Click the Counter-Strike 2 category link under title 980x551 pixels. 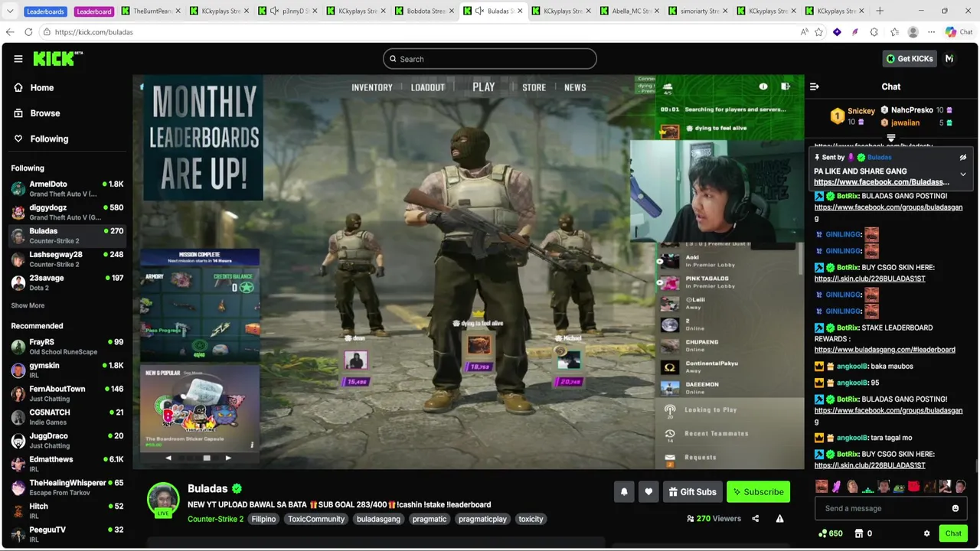pos(215,519)
